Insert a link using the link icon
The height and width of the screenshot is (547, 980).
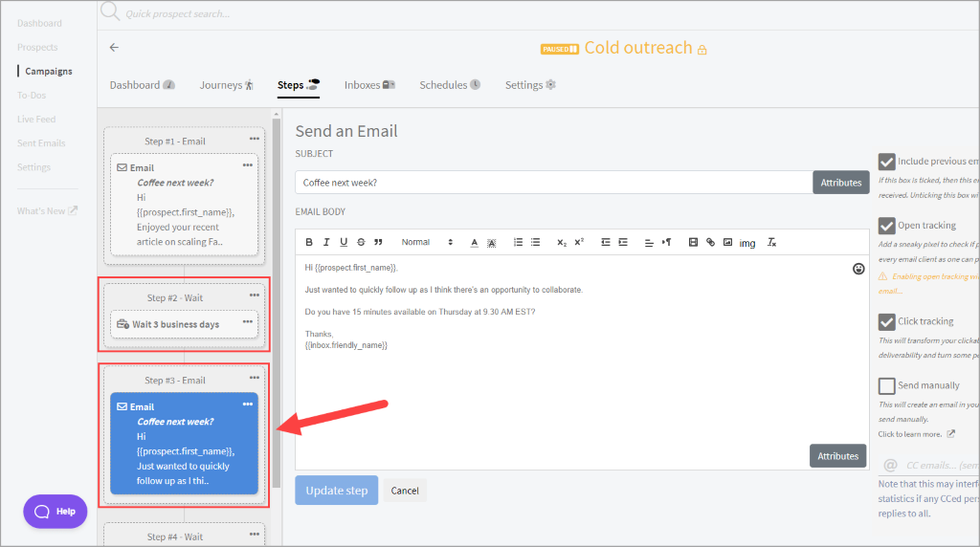710,243
